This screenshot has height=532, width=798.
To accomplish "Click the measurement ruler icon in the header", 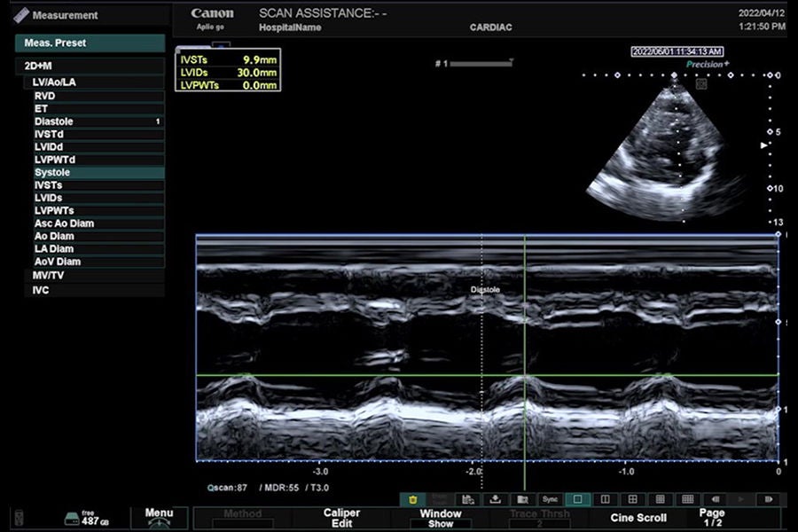I will point(21,15).
